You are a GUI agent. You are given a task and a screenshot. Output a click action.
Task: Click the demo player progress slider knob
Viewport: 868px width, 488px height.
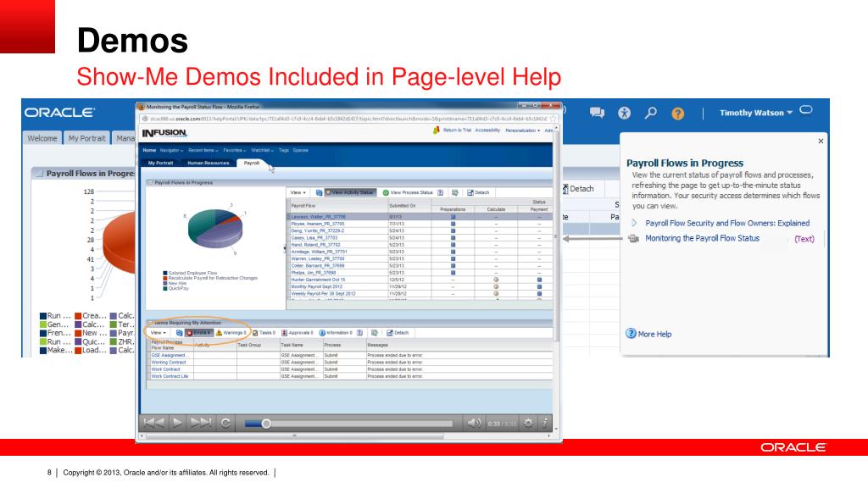coord(265,424)
